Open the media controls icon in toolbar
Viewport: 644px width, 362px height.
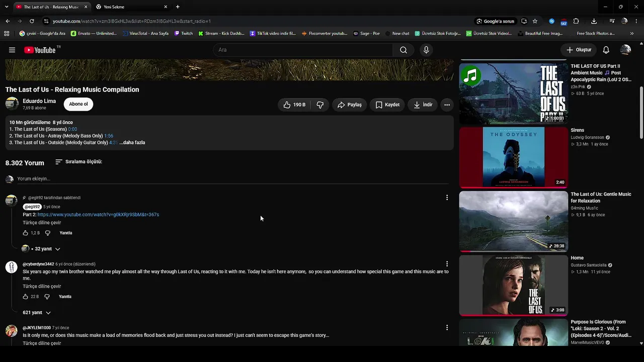tap(612, 21)
